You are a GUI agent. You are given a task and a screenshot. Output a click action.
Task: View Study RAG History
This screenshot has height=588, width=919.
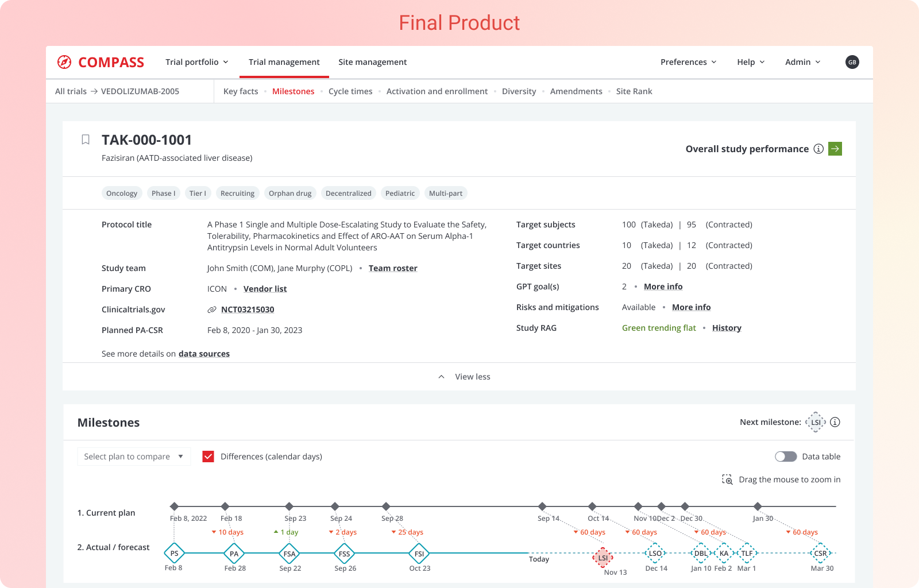[x=727, y=328]
